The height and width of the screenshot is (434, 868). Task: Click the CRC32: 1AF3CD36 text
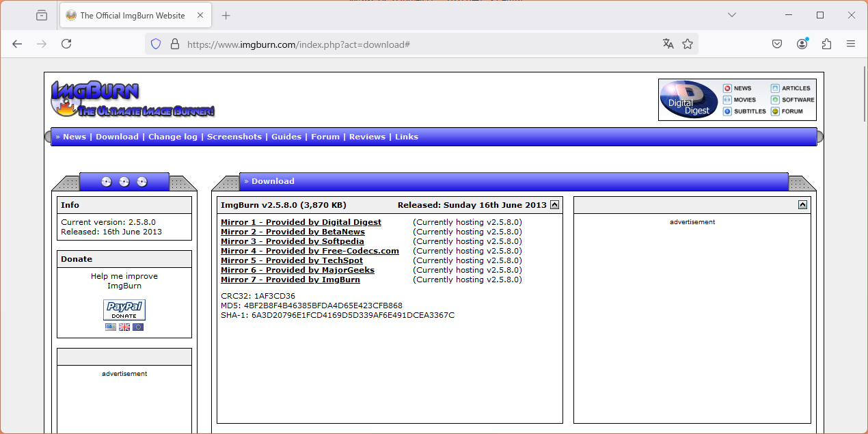tap(258, 296)
